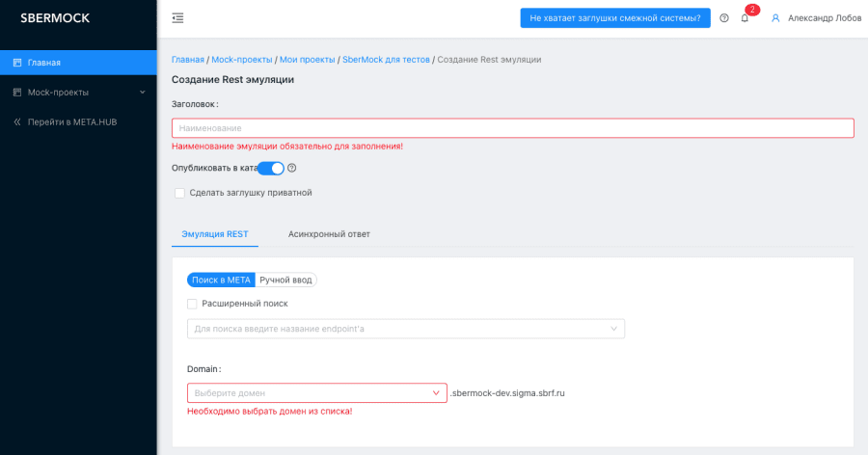Open the endpoint search dropdown
This screenshot has width=868, height=455.
coord(406,329)
